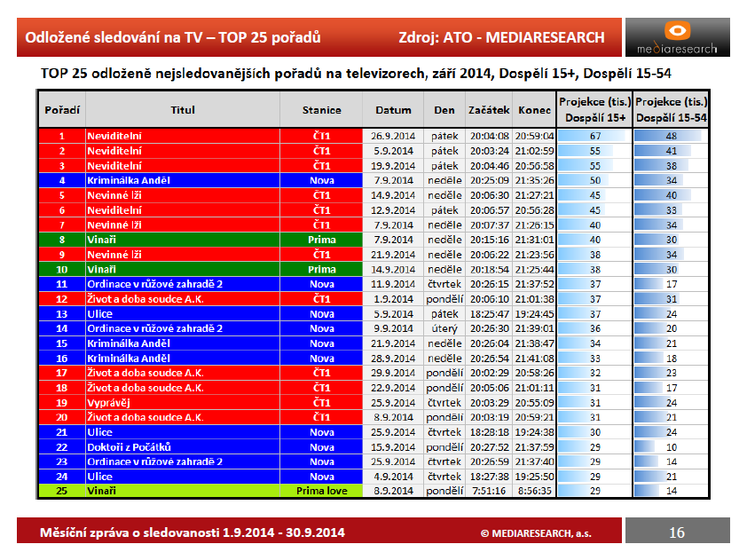Click start time '20:04:08'

pos(489,136)
